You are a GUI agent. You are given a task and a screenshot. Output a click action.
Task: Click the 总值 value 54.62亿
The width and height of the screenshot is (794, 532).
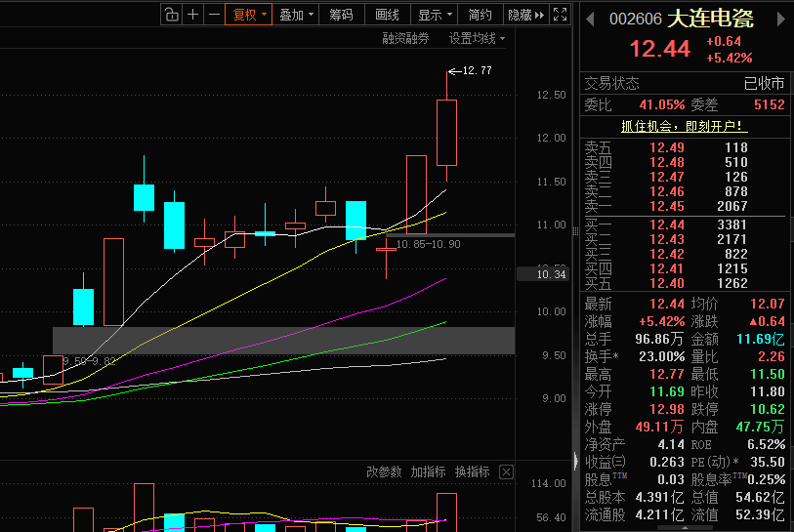coord(760,497)
